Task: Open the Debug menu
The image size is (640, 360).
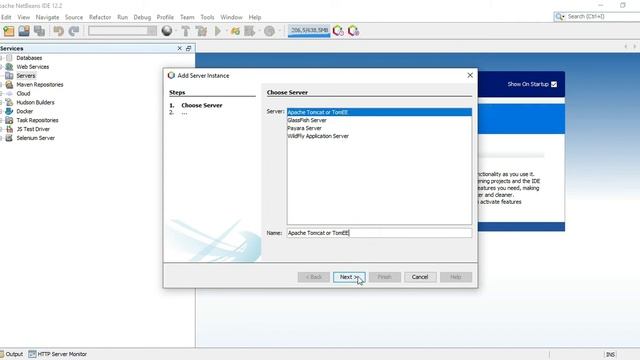Action: [142, 17]
